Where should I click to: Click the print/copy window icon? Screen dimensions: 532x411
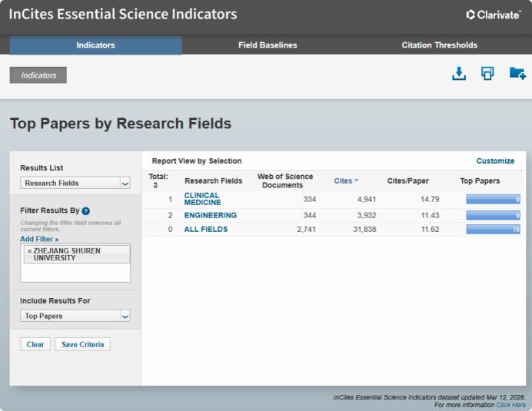click(487, 74)
